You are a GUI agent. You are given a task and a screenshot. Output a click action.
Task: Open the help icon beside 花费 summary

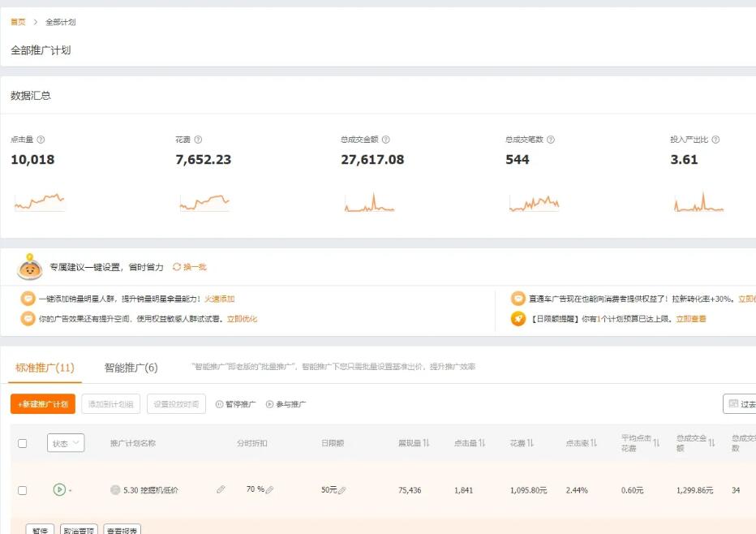(x=198, y=140)
